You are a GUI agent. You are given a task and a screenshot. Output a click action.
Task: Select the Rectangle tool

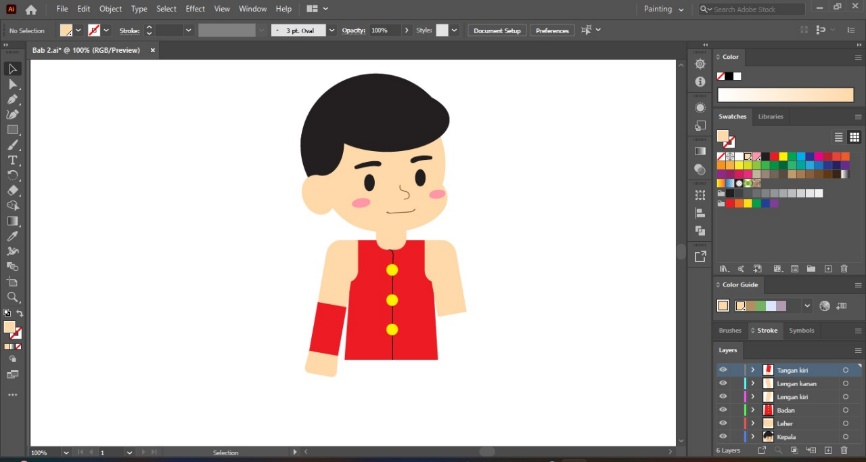12,130
